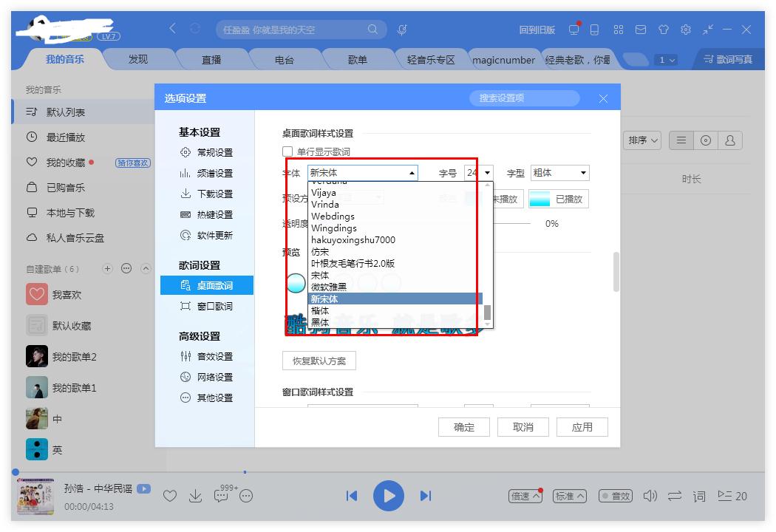Toggle the 音效 sound effect button
Image resolution: width=776 pixels, height=532 pixels.
616,496
